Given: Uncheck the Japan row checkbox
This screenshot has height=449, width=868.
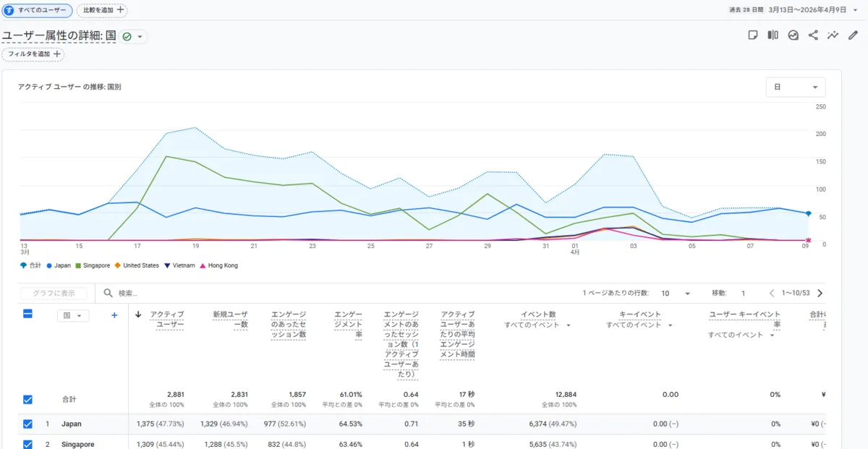Looking at the screenshot, I should coord(28,424).
